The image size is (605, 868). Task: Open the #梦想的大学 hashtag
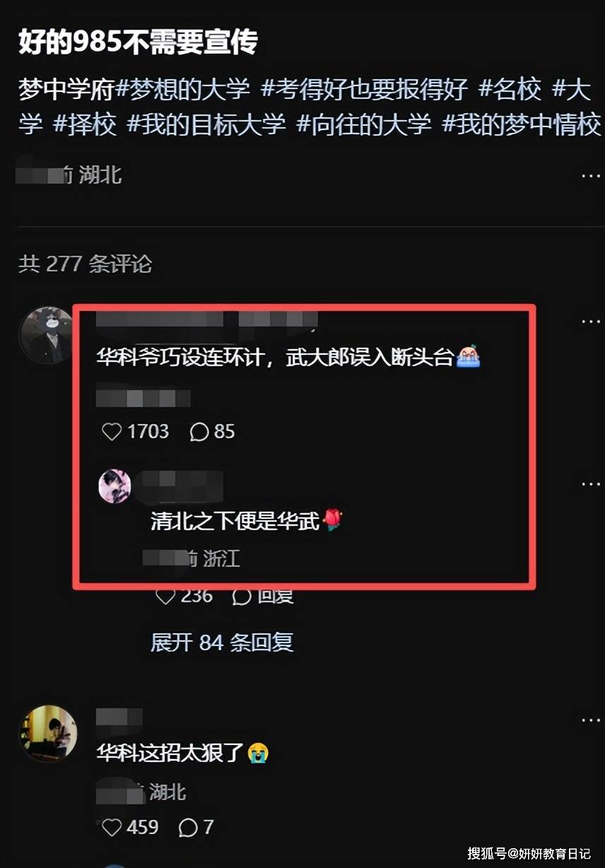(182, 89)
